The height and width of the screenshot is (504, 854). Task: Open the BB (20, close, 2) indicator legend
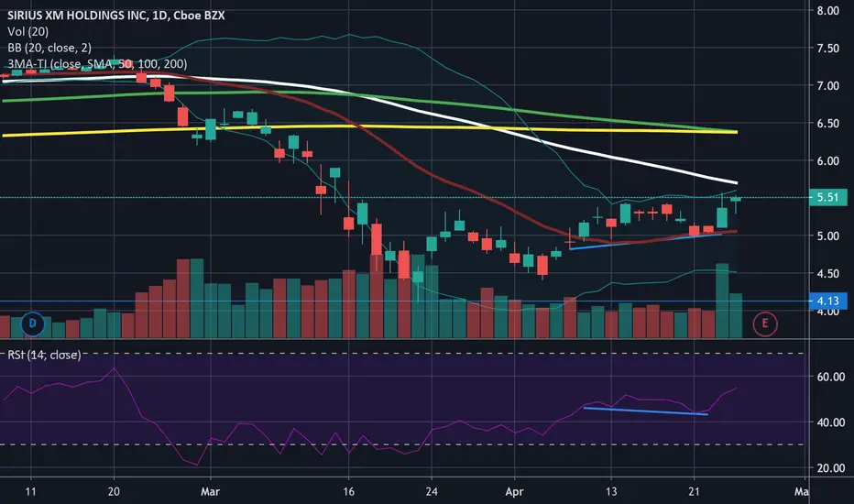click(x=49, y=48)
